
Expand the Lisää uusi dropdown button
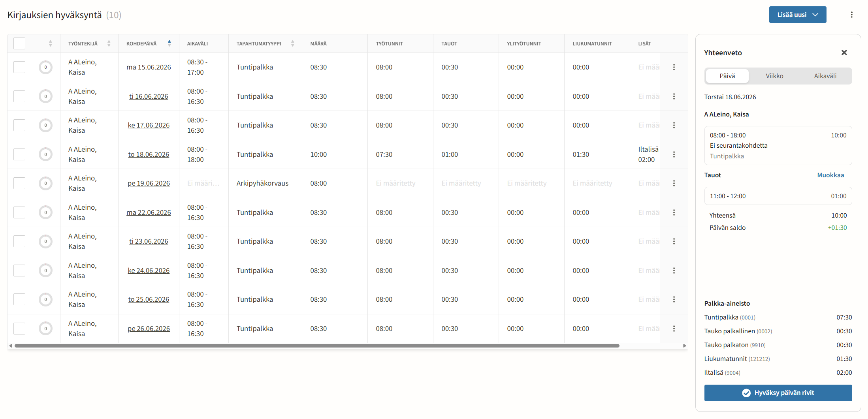pos(797,15)
